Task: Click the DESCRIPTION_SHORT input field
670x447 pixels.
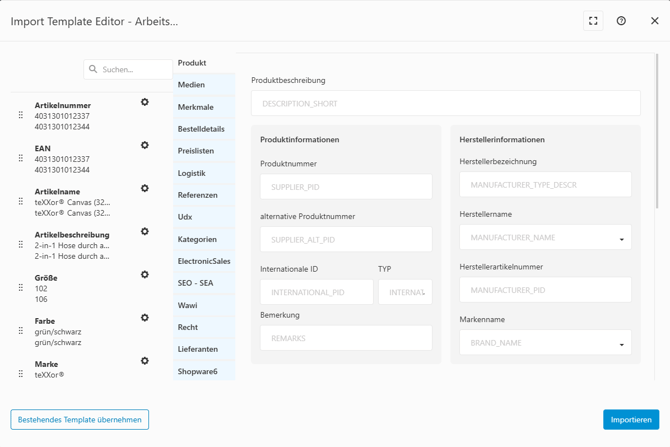Action: pos(445,103)
